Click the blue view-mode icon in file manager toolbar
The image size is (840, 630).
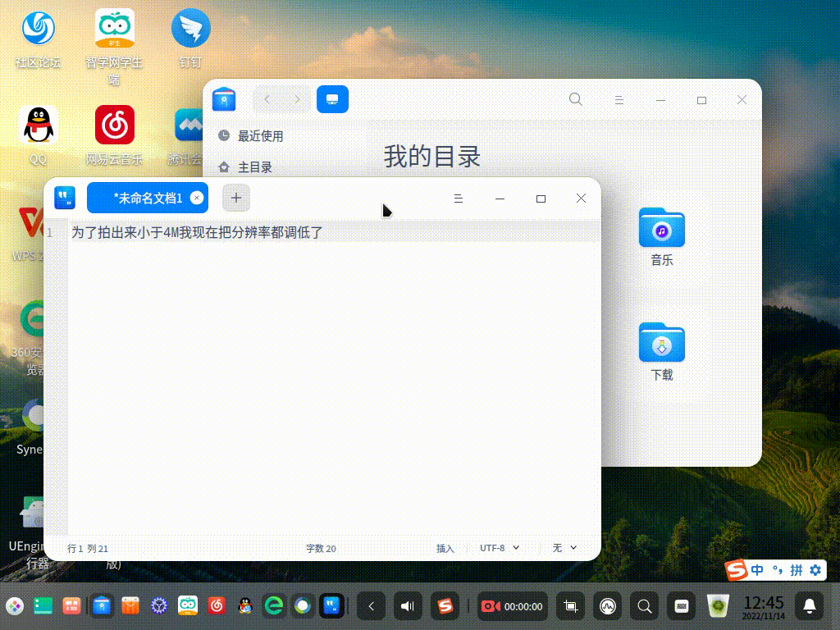(332, 98)
